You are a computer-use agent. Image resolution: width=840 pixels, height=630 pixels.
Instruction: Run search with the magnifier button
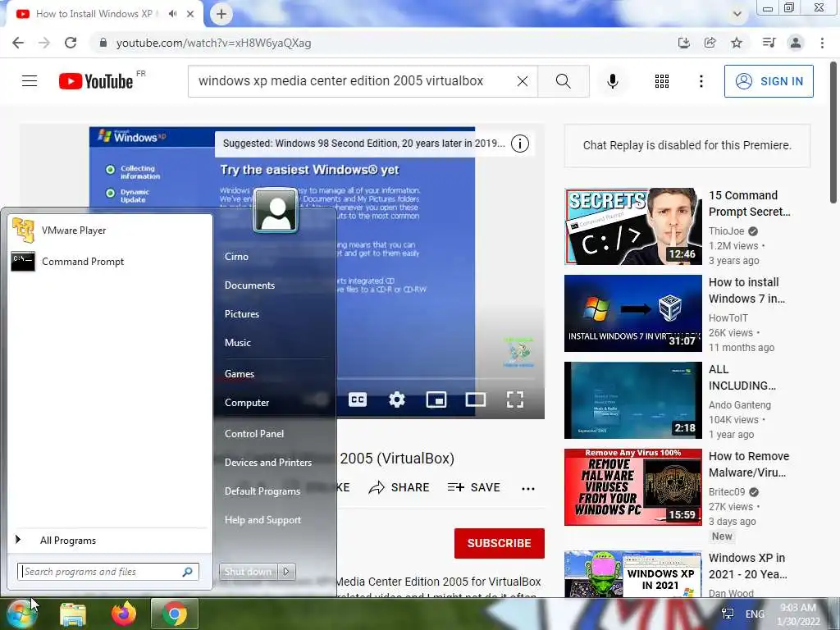[563, 81]
